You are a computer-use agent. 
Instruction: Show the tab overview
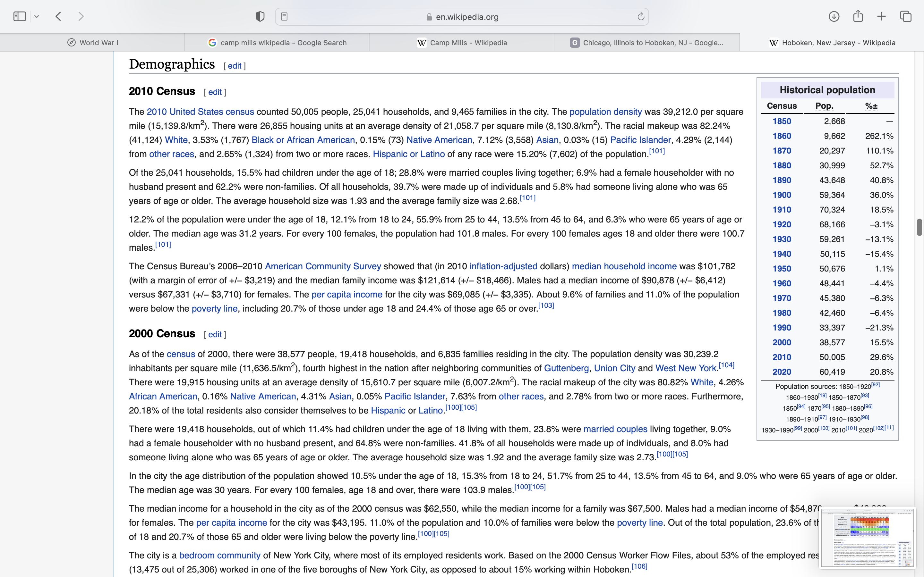[x=906, y=16]
